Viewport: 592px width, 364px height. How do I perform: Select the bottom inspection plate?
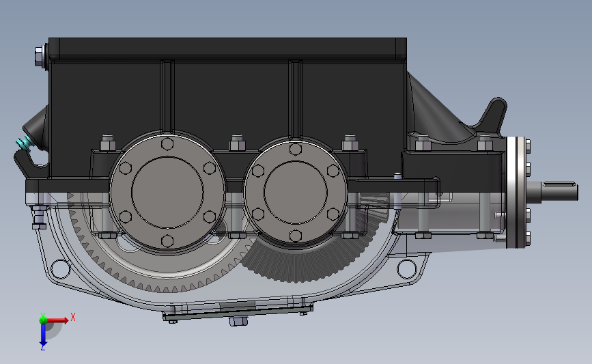pyautogui.click(x=238, y=312)
